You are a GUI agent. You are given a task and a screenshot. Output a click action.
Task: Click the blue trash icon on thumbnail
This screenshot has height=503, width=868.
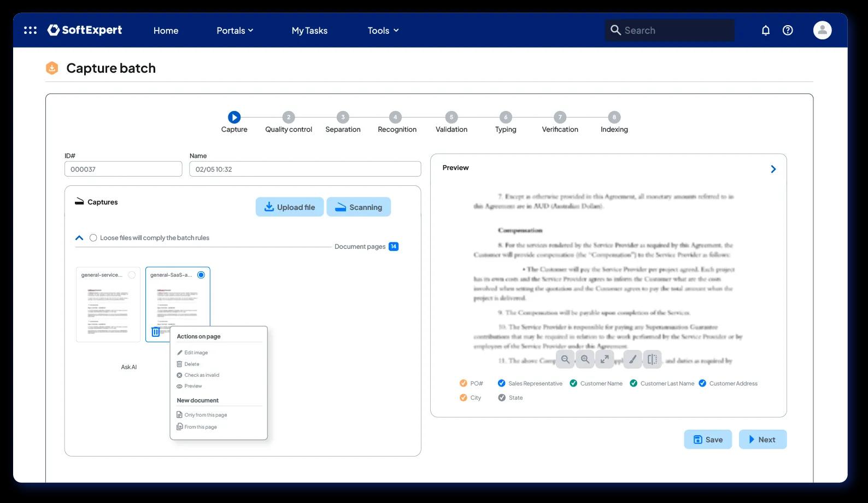tap(156, 332)
